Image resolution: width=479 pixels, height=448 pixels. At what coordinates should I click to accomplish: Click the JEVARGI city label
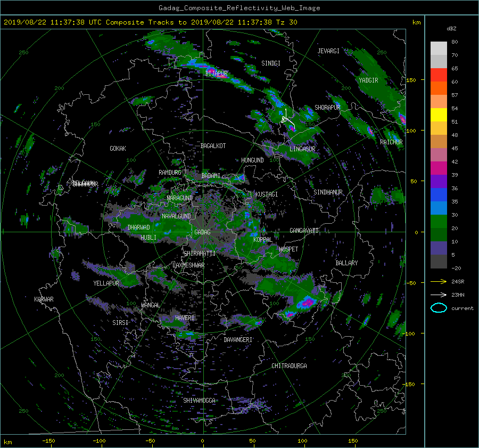coord(328,51)
